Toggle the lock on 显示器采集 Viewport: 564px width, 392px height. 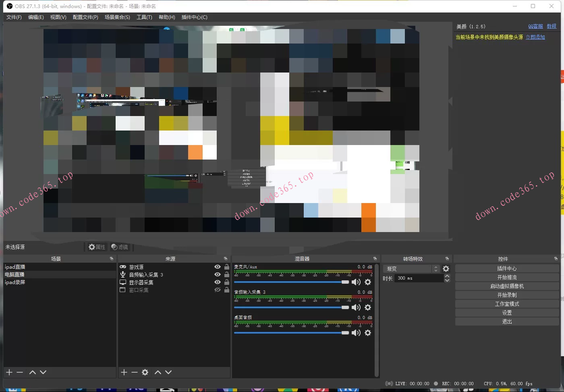point(227,282)
